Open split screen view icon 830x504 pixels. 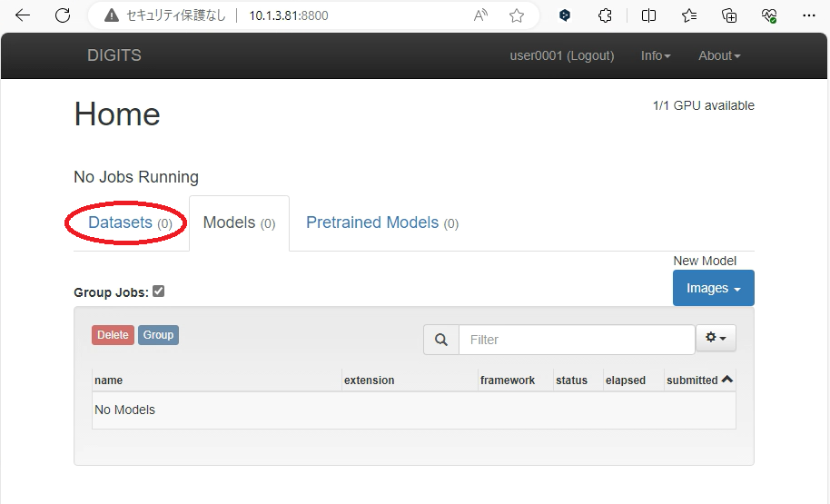coord(648,15)
